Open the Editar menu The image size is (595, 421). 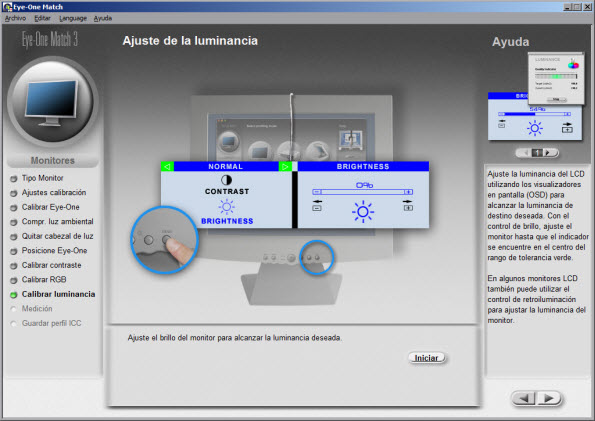tap(42, 18)
